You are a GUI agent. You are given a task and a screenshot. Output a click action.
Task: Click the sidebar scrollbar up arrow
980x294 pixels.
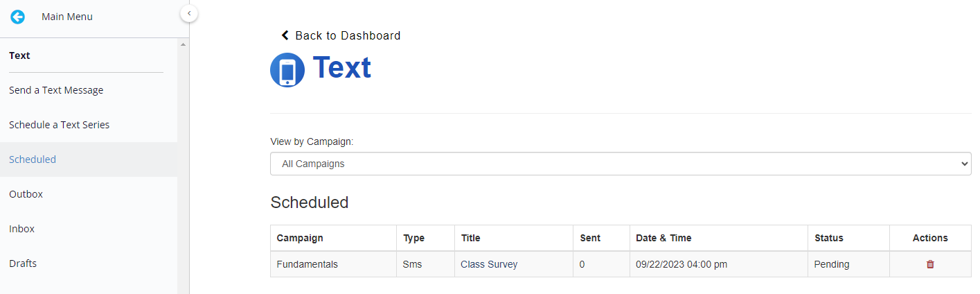pos(183,44)
